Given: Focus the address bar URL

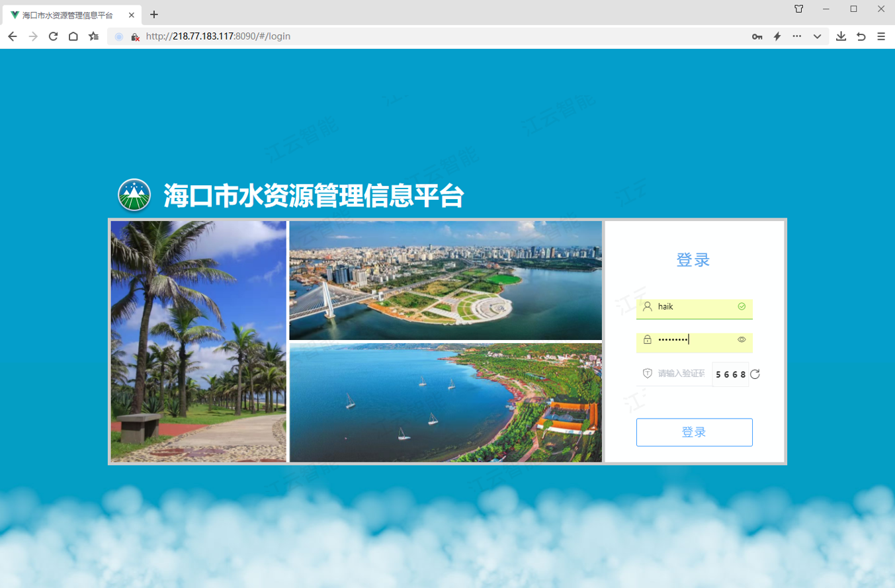Looking at the screenshot, I should [218, 36].
